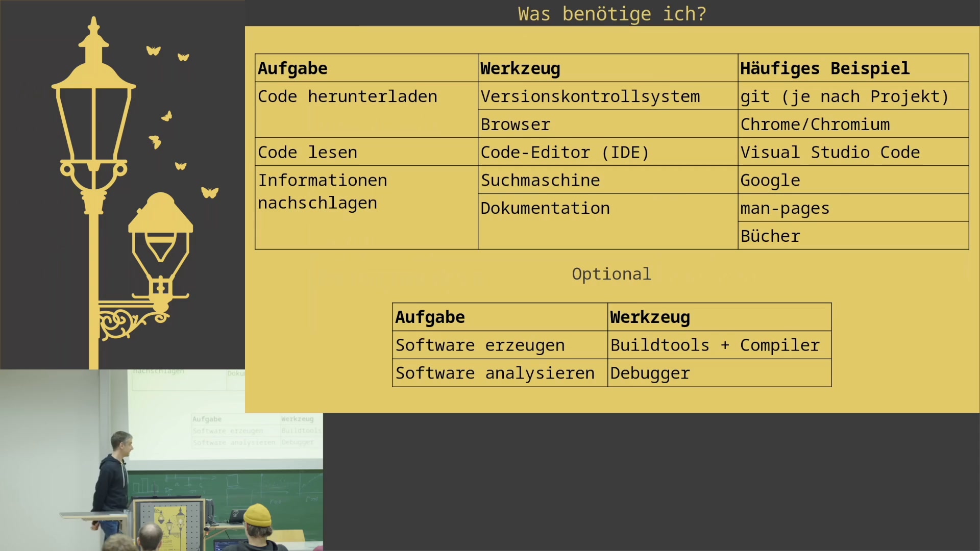980x551 pixels.
Task: Click the "Häufiges Beispiel" column header
Action: coord(825,68)
